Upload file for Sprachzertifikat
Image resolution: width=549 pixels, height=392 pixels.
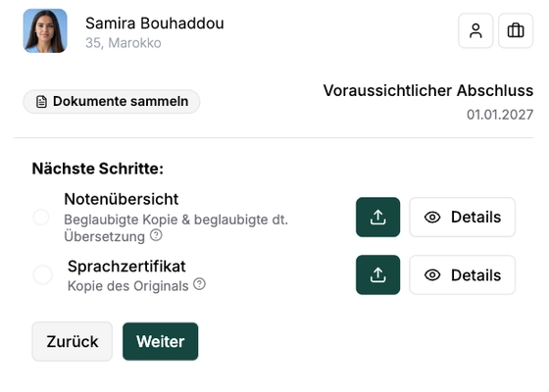click(377, 274)
